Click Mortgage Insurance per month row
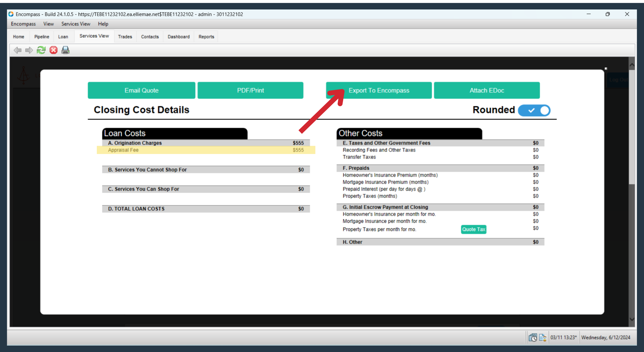The height and width of the screenshot is (352, 644). (x=440, y=221)
